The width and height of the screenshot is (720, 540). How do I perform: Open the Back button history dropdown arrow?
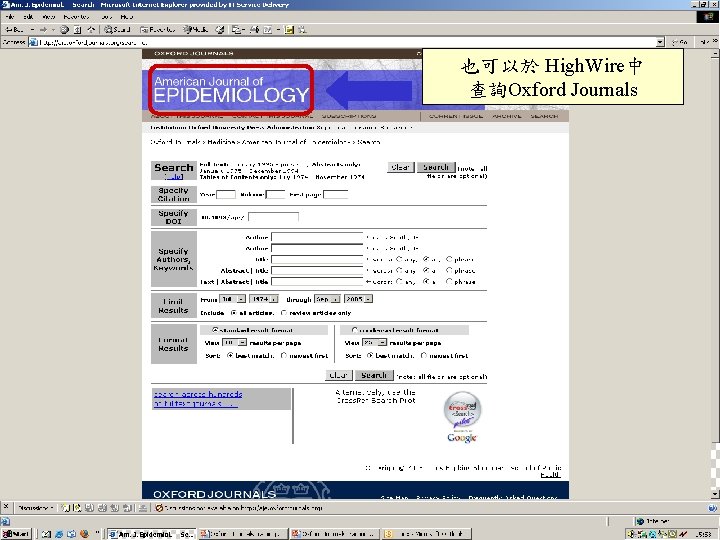pos(32,30)
